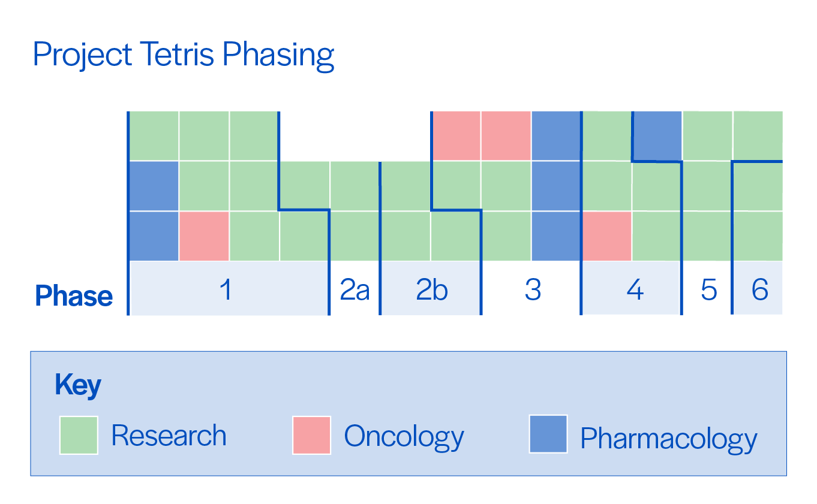Click the Phase 3 label
This screenshot has height=504, width=817.
532,290
